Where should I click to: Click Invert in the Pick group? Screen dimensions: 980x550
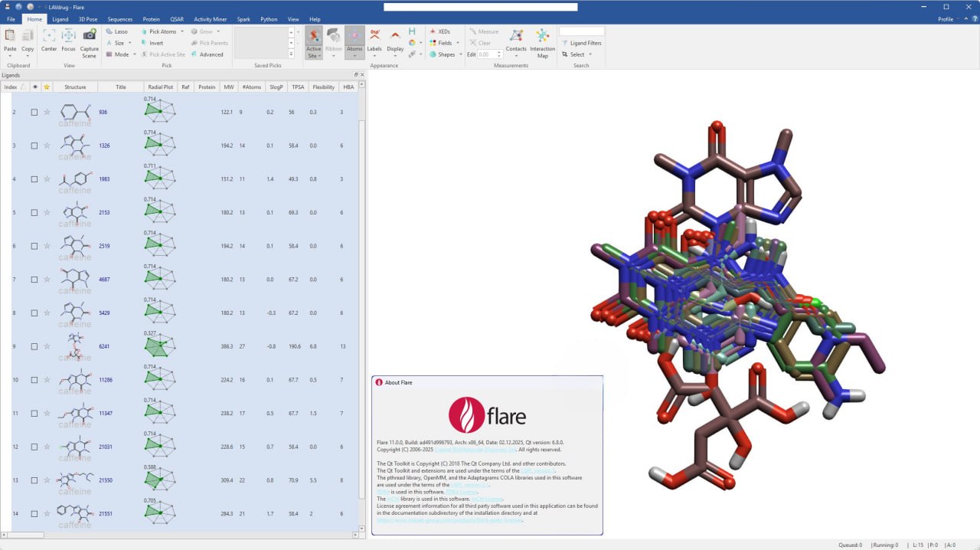[x=152, y=43]
